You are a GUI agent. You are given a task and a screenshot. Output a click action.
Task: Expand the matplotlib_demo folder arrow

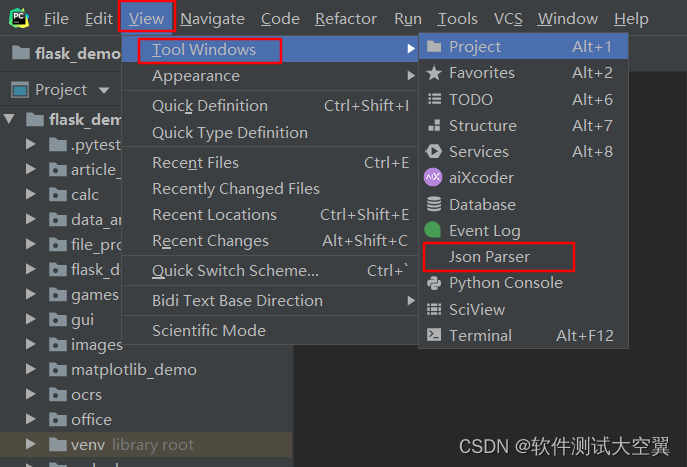(x=32, y=370)
